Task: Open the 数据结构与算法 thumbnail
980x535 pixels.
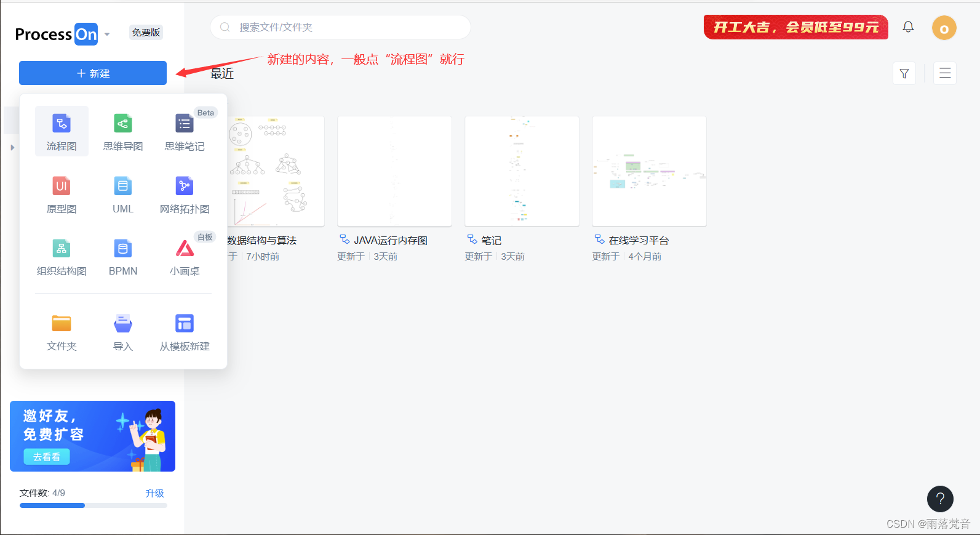Action: [x=276, y=171]
